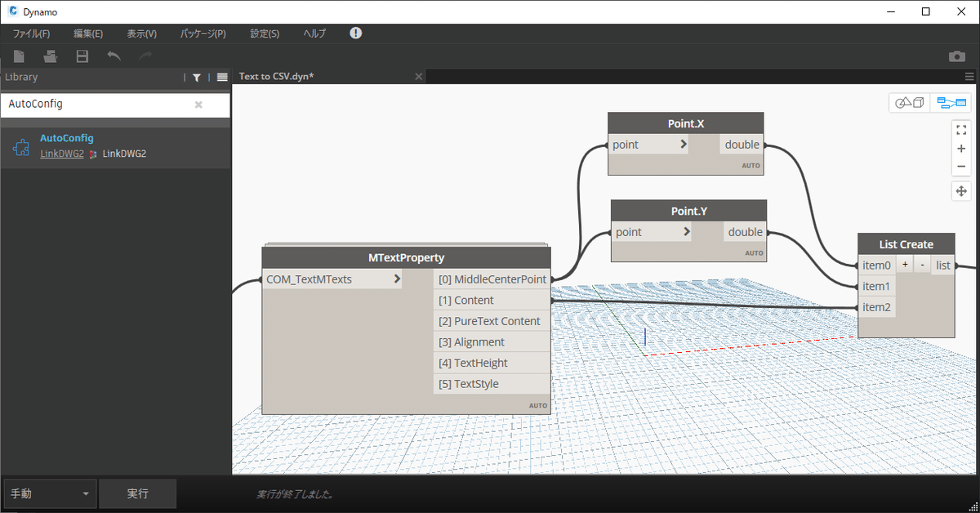
Task: Click the AUTO lacing label on Point.X node
Action: (751, 166)
